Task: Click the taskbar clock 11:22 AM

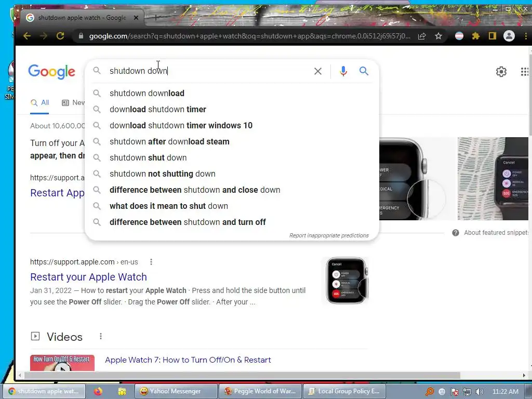Action: click(505, 392)
